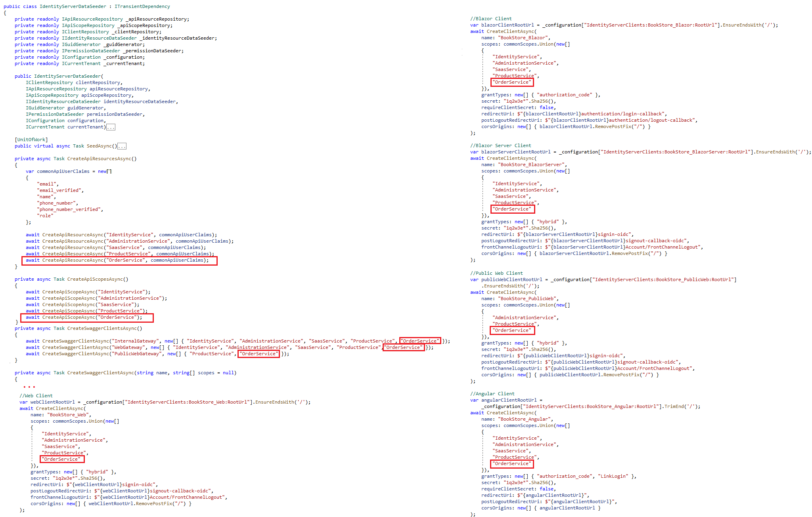Select OrderService in the PublicWebGateway swagger scopes
Image resolution: width=812 pixels, height=517 pixels.
pos(258,354)
